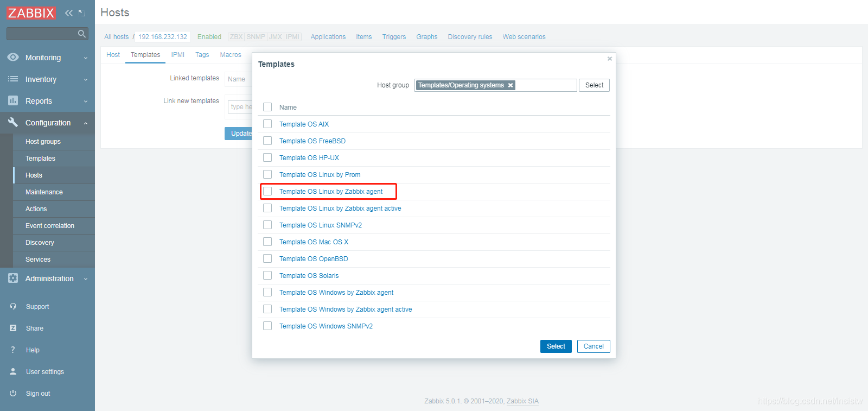The width and height of the screenshot is (868, 411).
Task: Check Template OS Windows SNMPv2 checkbox
Action: (x=267, y=326)
